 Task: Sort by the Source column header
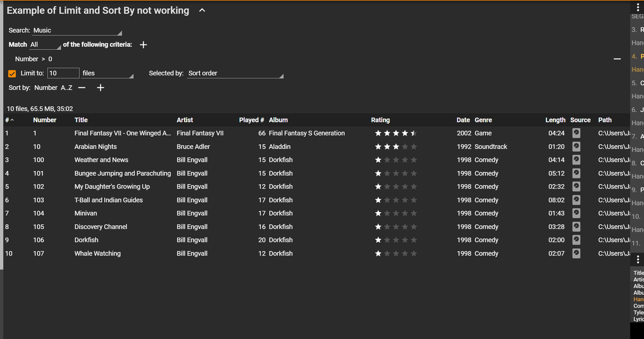(580, 120)
